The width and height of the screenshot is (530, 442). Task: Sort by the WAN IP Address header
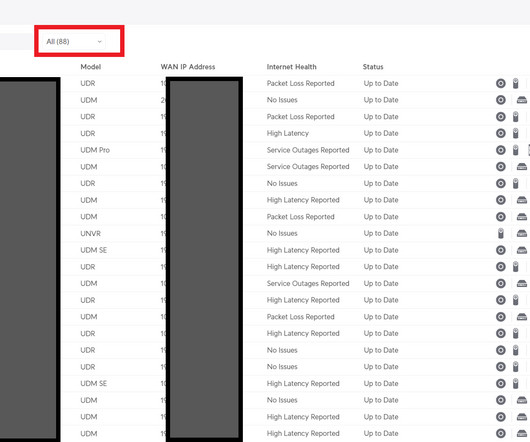(x=188, y=67)
